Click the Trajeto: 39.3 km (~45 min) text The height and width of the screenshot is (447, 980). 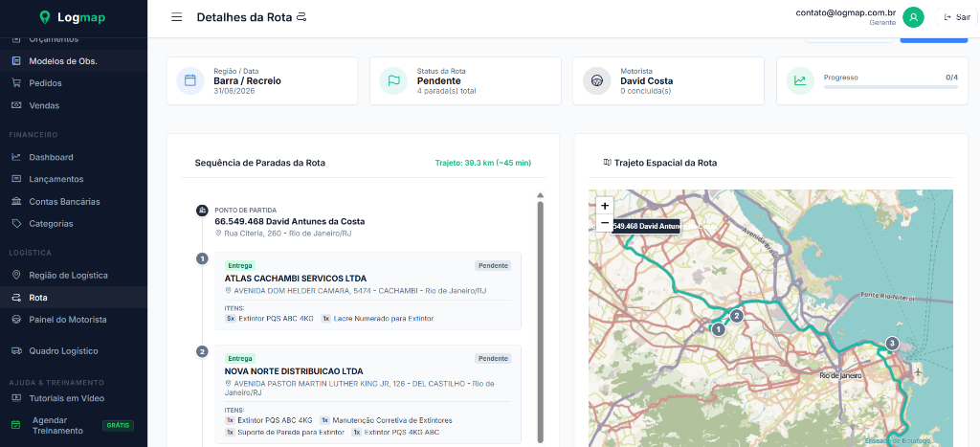(x=483, y=163)
